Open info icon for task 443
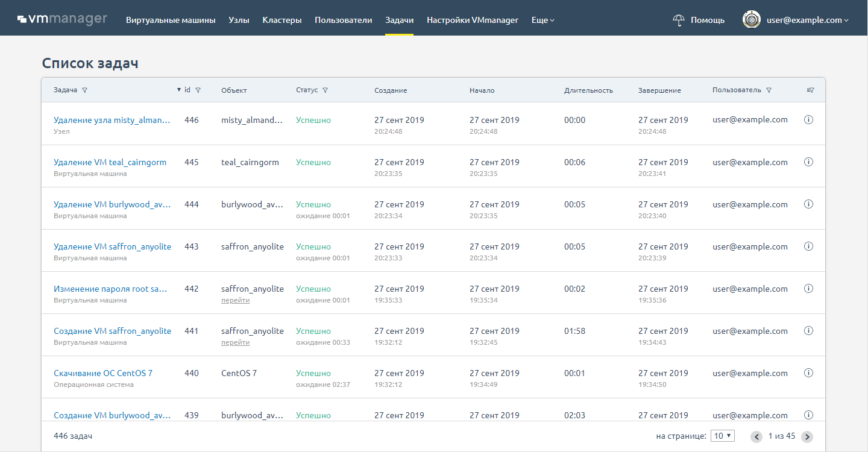Image resolution: width=868 pixels, height=452 pixels. (809, 246)
